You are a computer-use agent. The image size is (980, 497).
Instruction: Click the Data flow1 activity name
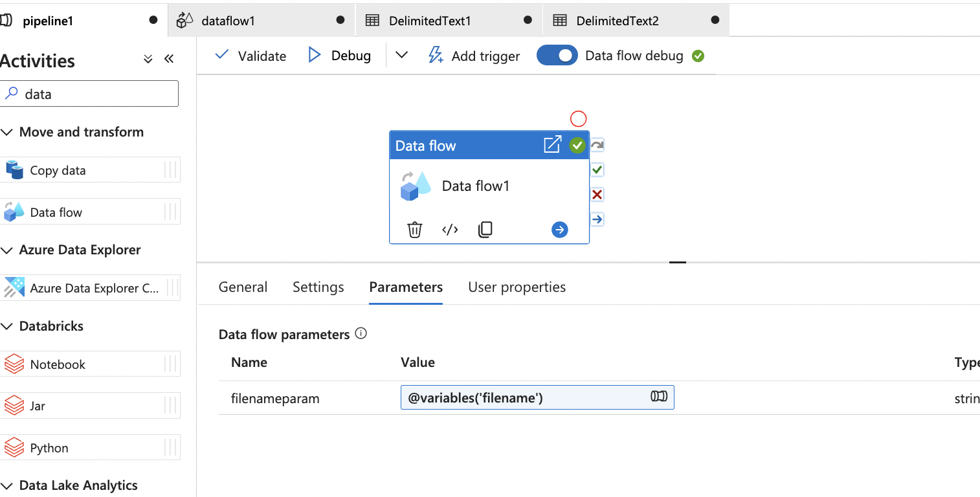coord(476,186)
